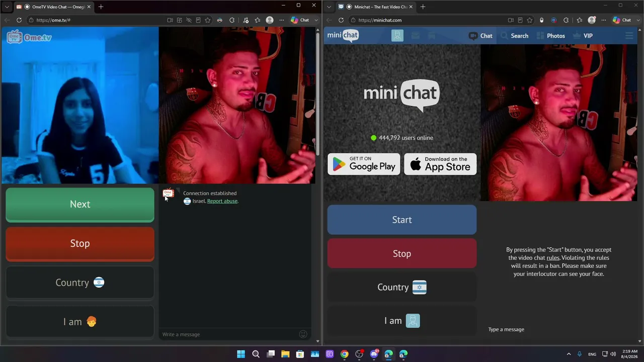Favorite the minichat.com page with the star icon
This screenshot has width=644, height=362.
coord(529,20)
